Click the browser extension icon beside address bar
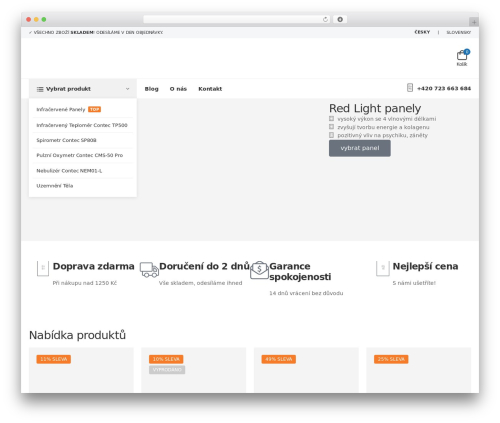This screenshot has width=500, height=423. [340, 19]
